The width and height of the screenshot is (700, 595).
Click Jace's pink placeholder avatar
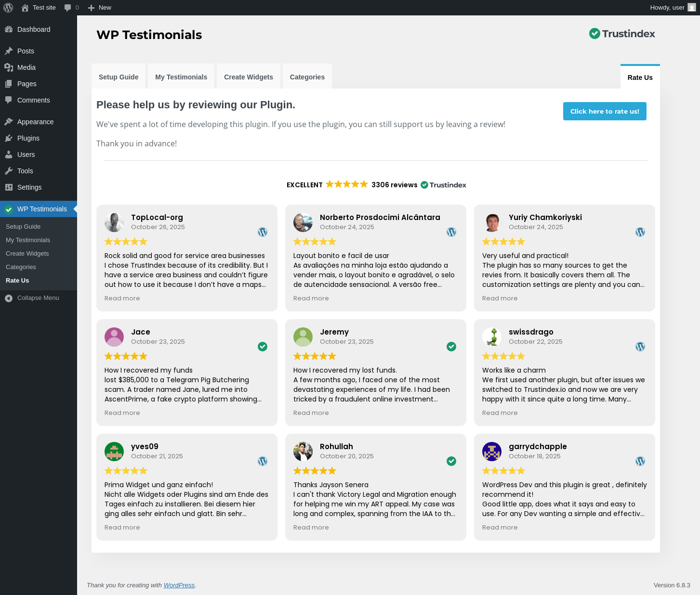[114, 337]
